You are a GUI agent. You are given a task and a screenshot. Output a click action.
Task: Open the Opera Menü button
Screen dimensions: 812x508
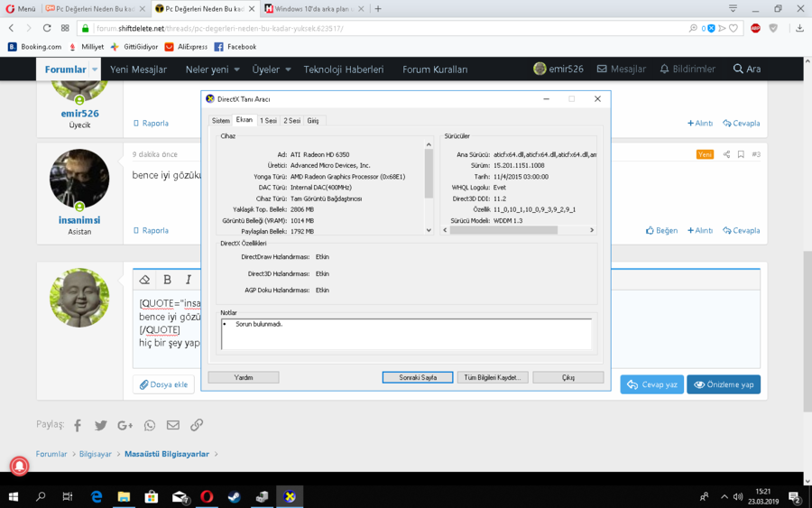point(21,9)
